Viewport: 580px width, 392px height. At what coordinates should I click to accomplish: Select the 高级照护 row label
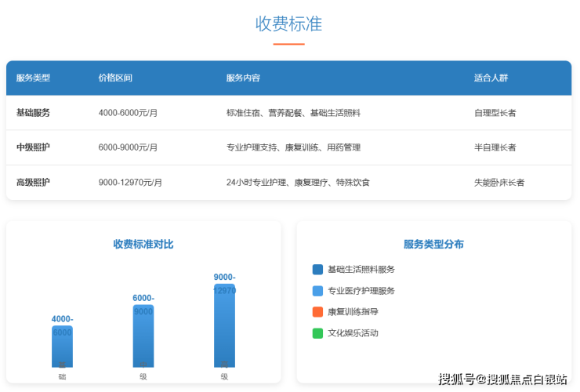pyautogui.click(x=33, y=183)
